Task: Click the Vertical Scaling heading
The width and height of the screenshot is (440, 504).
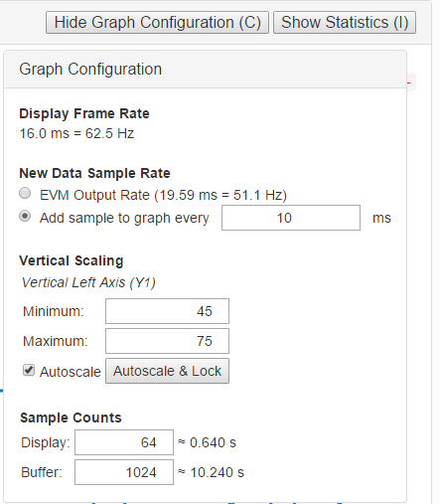Action: click(x=72, y=260)
